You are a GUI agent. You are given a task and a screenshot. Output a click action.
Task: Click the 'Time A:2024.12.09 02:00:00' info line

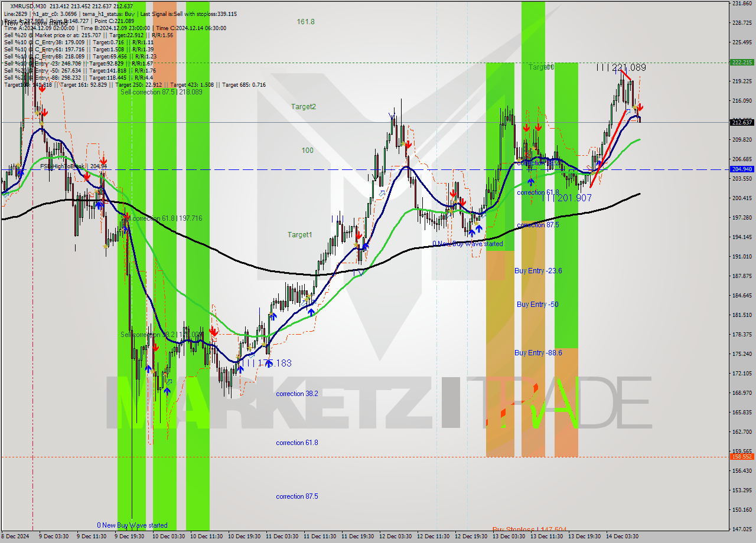40,28
